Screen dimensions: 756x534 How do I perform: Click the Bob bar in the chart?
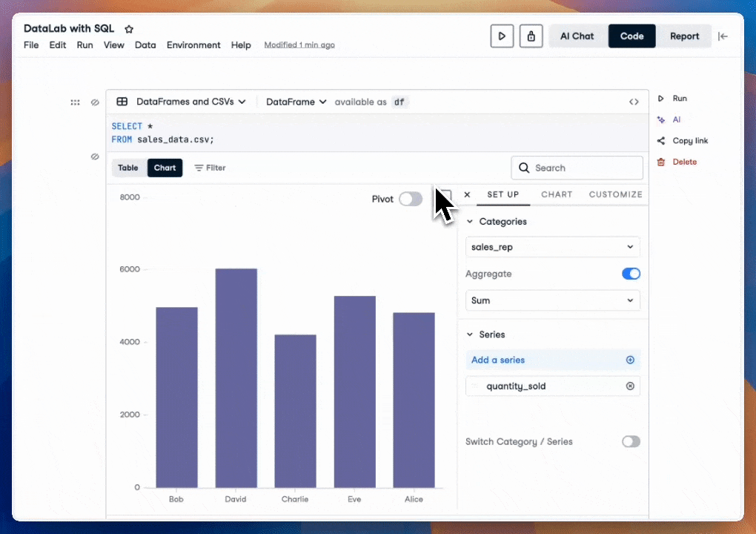coord(176,397)
